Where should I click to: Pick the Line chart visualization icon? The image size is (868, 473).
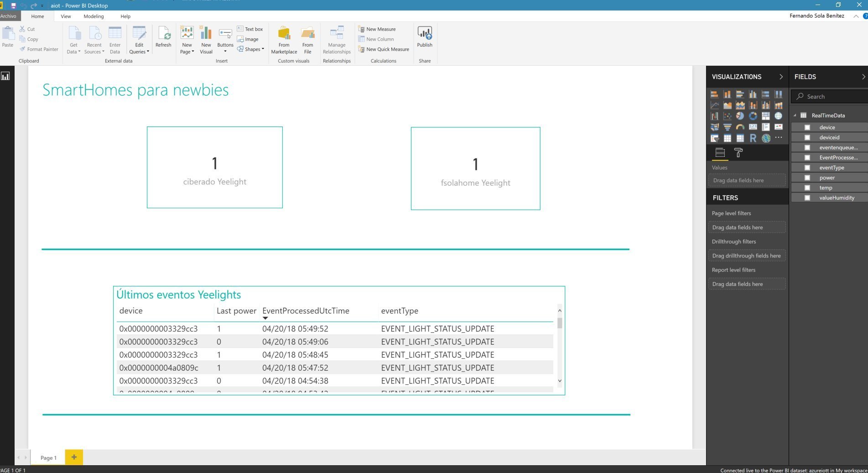tap(714, 105)
